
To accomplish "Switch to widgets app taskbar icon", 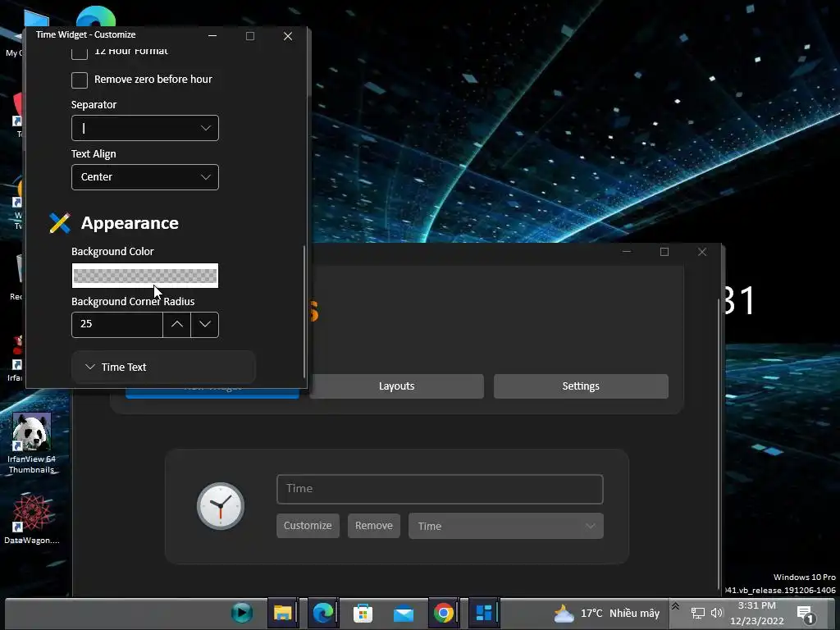I will (484, 612).
